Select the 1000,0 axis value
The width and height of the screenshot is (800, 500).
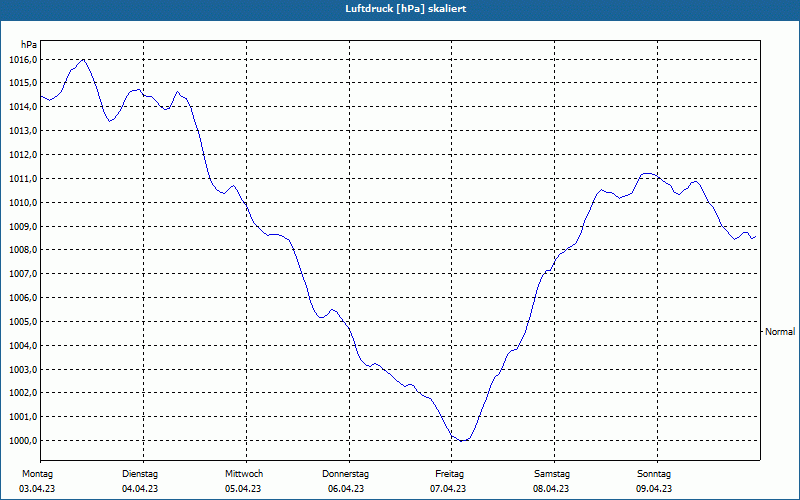(x=23, y=440)
